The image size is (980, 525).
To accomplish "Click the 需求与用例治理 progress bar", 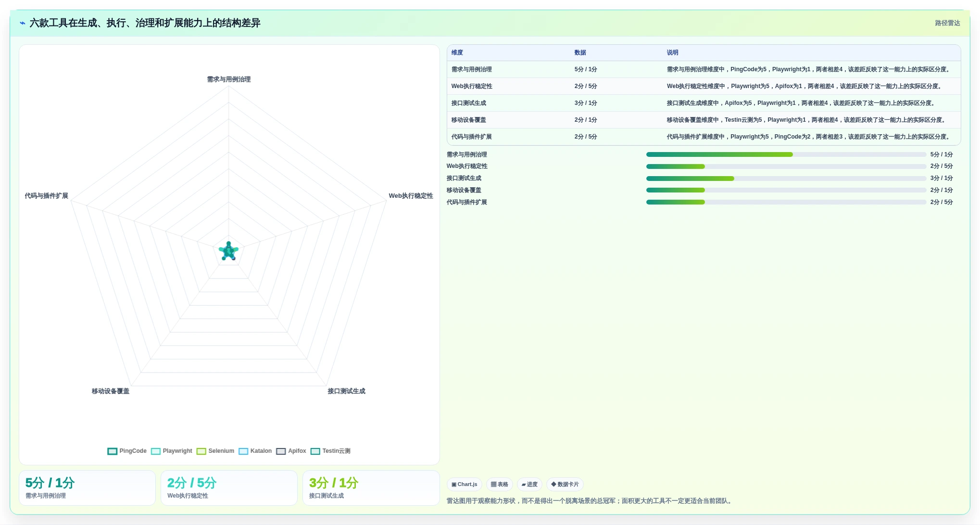I will coord(786,154).
